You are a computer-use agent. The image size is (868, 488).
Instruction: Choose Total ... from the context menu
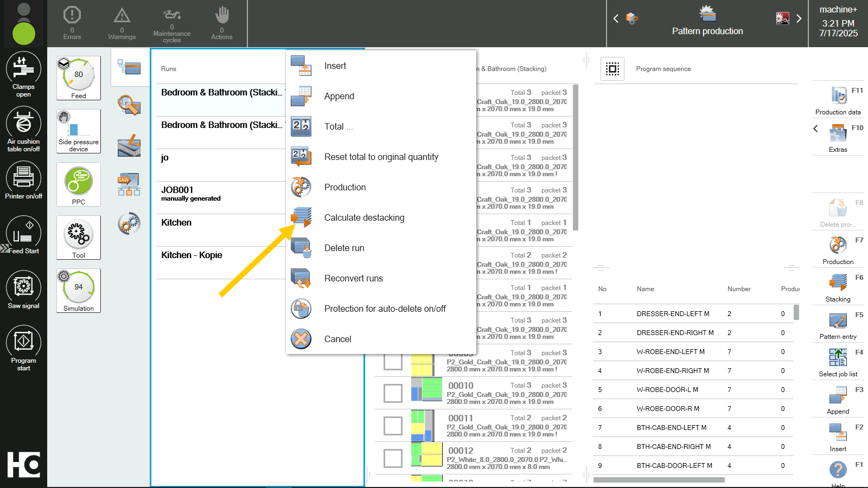tap(381, 127)
